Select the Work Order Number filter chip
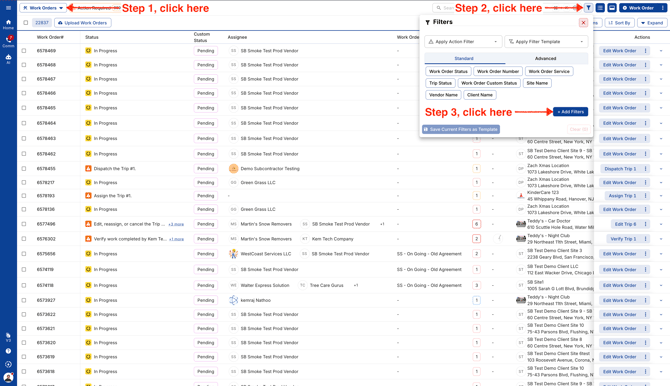Viewport: 670px width, 386px height. click(x=498, y=71)
